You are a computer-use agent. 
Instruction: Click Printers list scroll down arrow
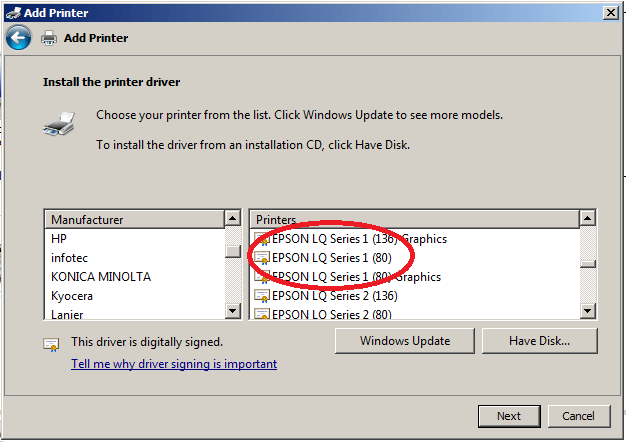point(588,311)
